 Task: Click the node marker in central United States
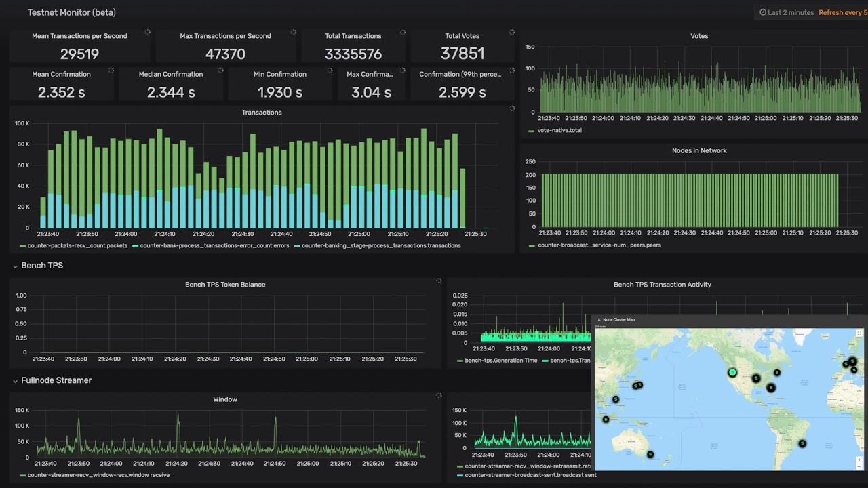coord(756,378)
